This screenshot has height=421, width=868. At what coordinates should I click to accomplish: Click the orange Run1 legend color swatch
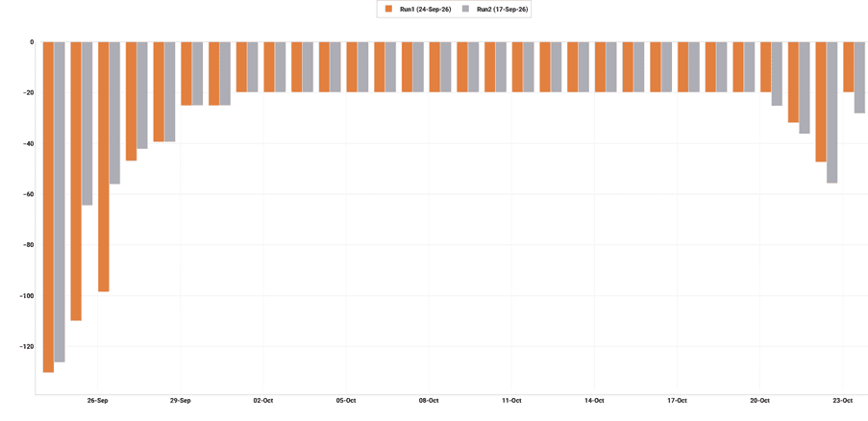(388, 9)
